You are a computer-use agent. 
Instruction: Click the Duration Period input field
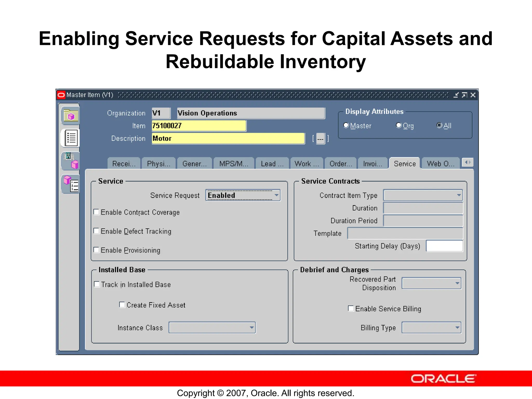pyautogui.click(x=423, y=221)
